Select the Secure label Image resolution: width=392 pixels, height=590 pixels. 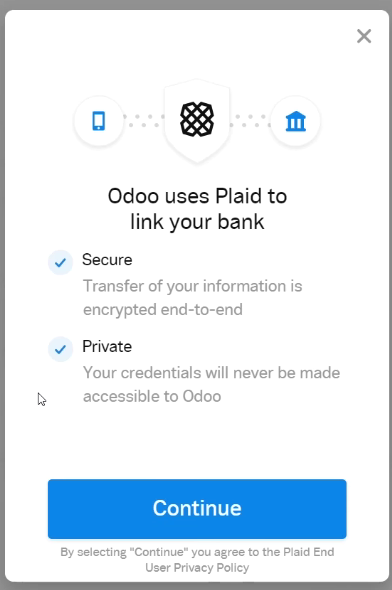(x=107, y=260)
